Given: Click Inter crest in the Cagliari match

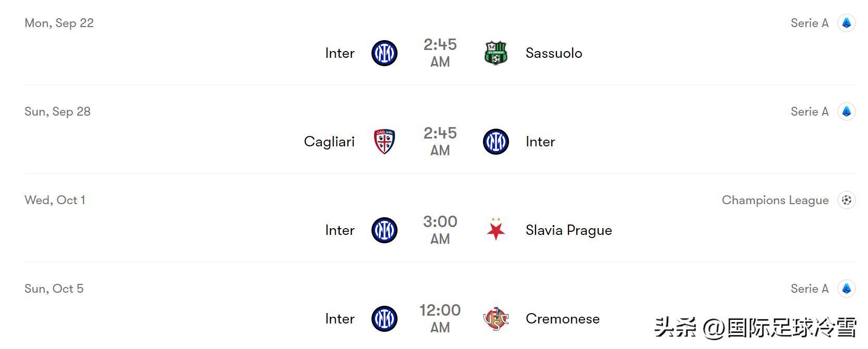Looking at the screenshot, I should [x=495, y=142].
